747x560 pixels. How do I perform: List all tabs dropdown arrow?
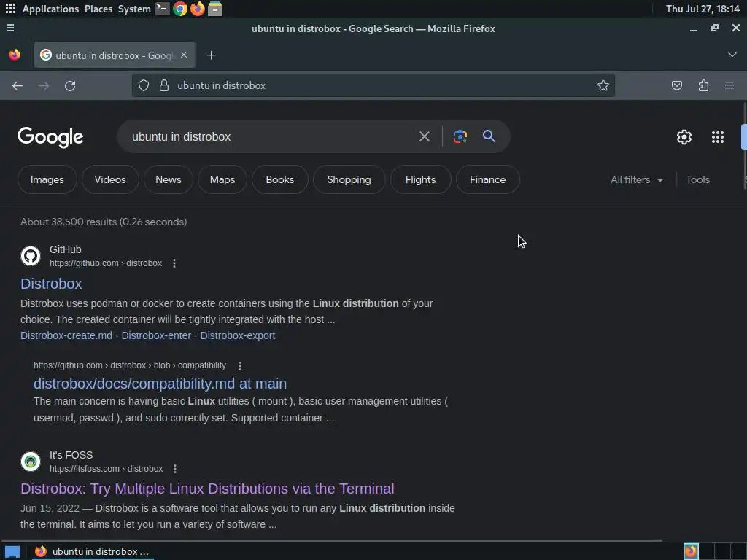(732, 55)
